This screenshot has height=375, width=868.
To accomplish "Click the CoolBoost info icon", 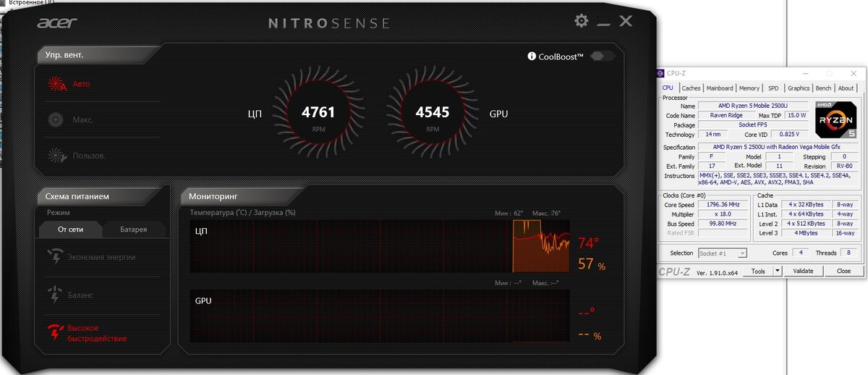I will click(532, 56).
